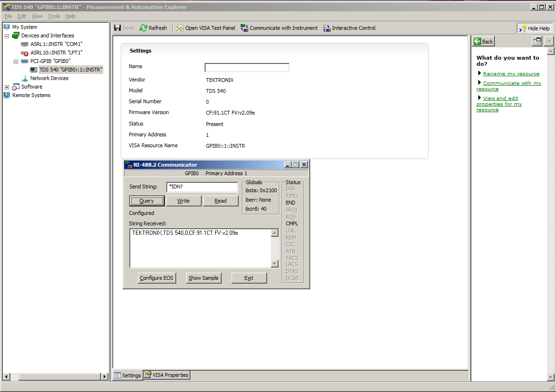The height and width of the screenshot is (392, 556).
Task: Open Communicate with my resource help link
Action: 509,86
